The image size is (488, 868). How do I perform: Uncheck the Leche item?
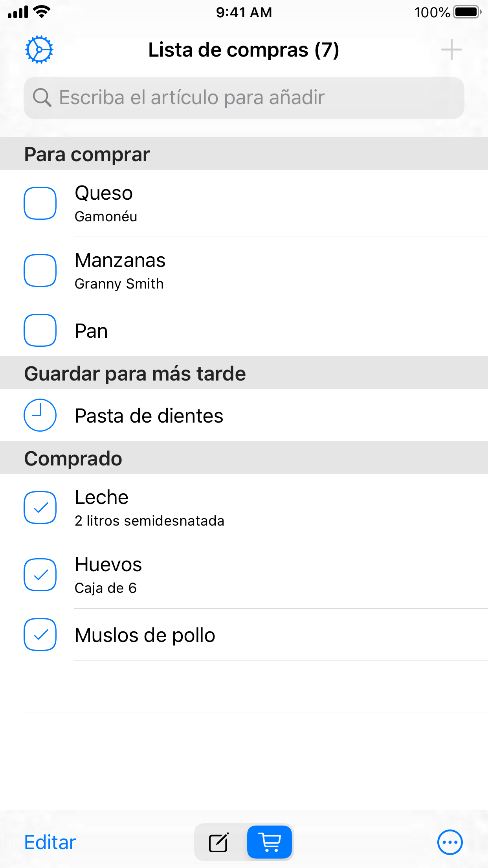40,508
